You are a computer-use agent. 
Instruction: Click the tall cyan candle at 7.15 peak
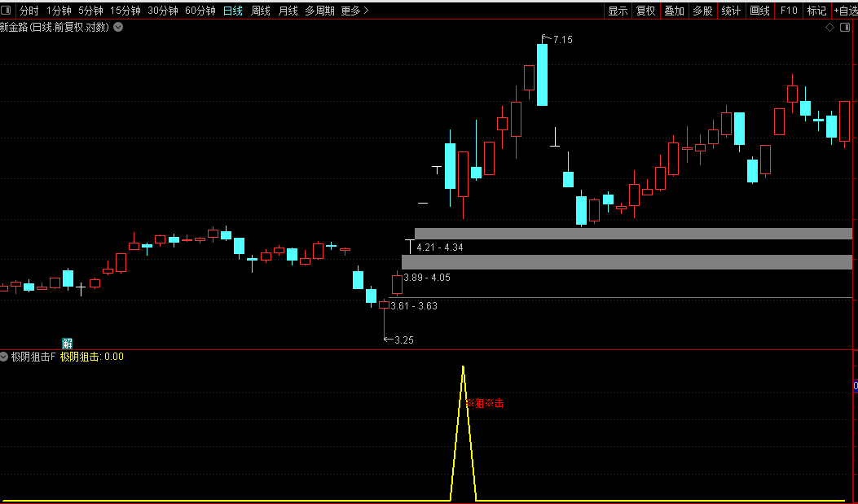pyautogui.click(x=542, y=75)
